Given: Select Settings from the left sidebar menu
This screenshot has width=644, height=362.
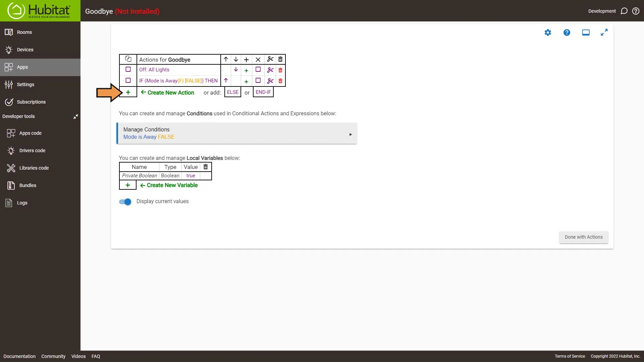Looking at the screenshot, I should coord(25,84).
